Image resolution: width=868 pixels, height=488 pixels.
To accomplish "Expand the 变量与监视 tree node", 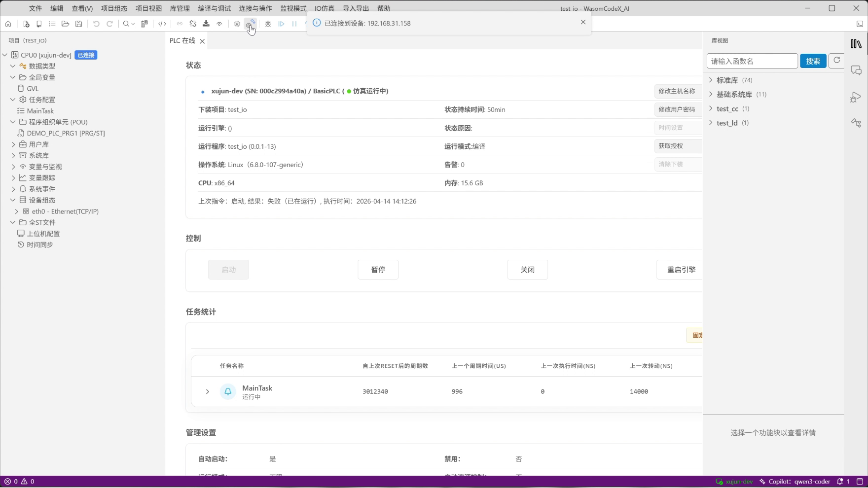I will tap(13, 167).
